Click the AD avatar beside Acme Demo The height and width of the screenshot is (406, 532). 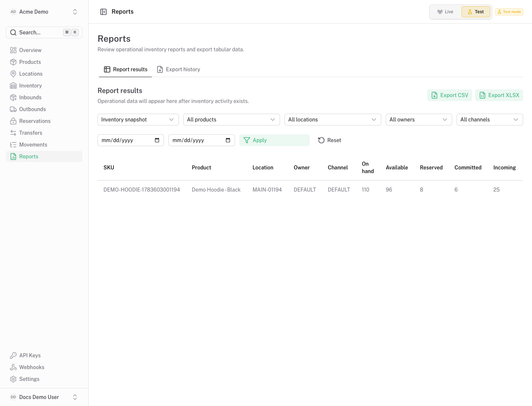(x=13, y=12)
